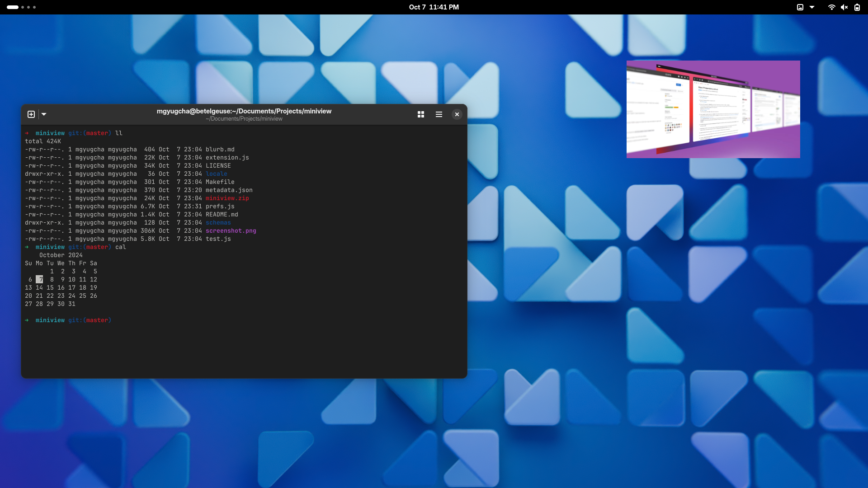Open the terminal hamburger menu
Screen dimensions: 868x488
click(439, 114)
